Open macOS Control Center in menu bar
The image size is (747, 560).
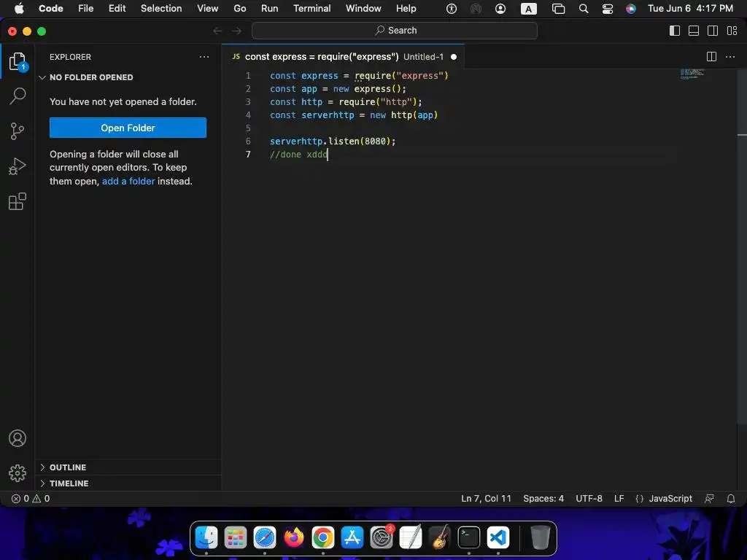click(x=608, y=9)
